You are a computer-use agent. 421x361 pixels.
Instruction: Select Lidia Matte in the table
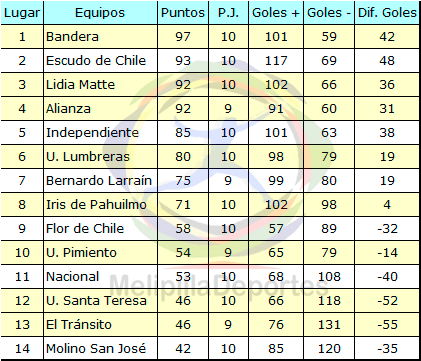point(80,85)
